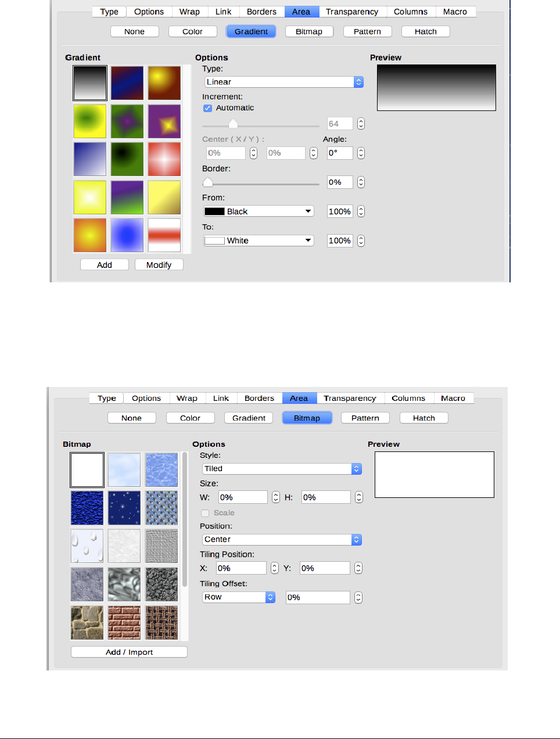Choose the yellow-brown radial gradient swatch

(x=164, y=83)
